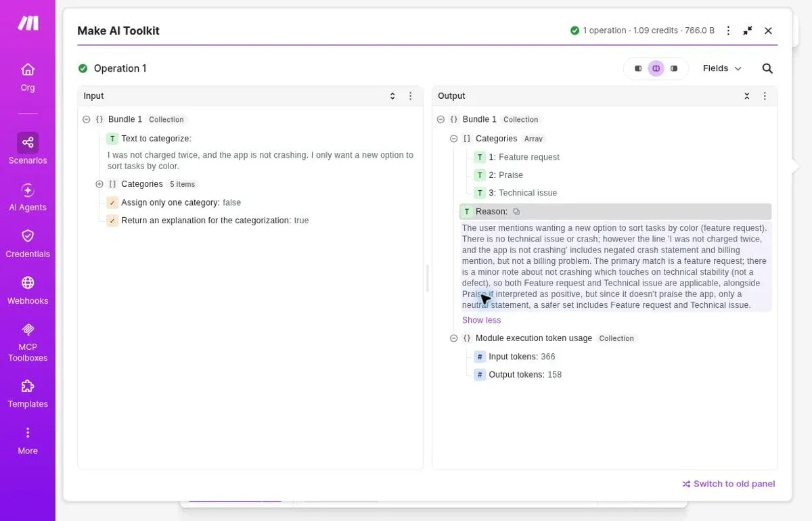
Task: Copy the Reason value
Action: [516, 212]
